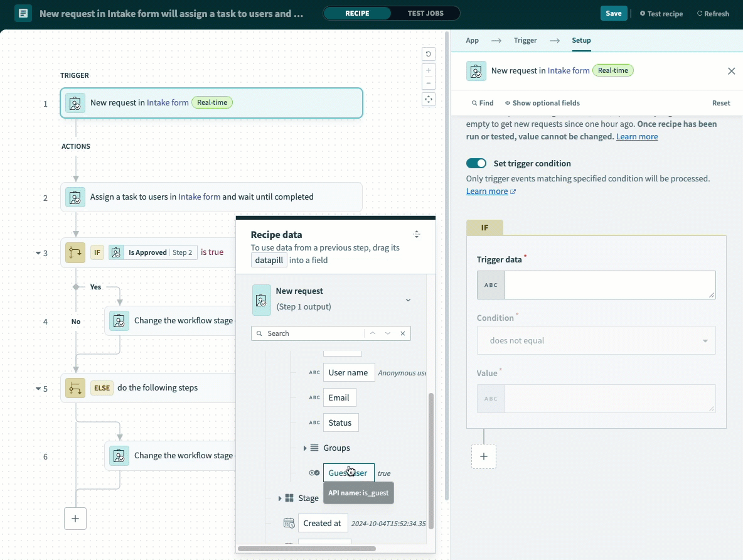Click the fit-to-screen canvas icon

[428, 99]
